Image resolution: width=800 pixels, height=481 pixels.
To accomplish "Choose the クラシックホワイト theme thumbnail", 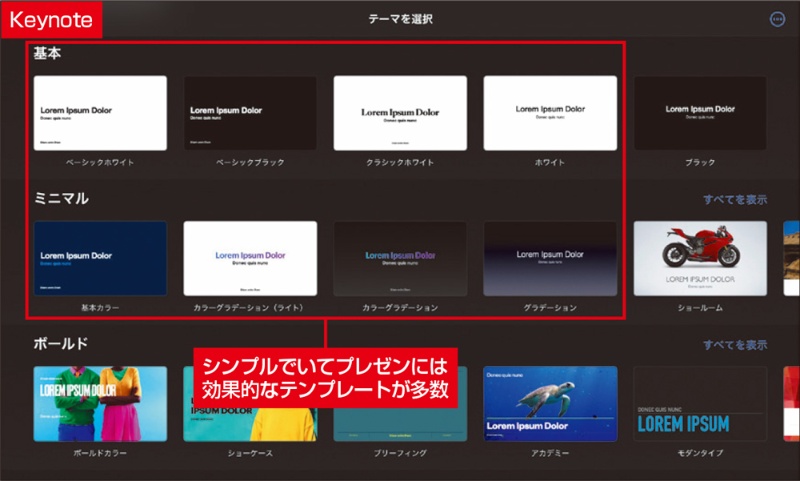I will pyautogui.click(x=400, y=113).
